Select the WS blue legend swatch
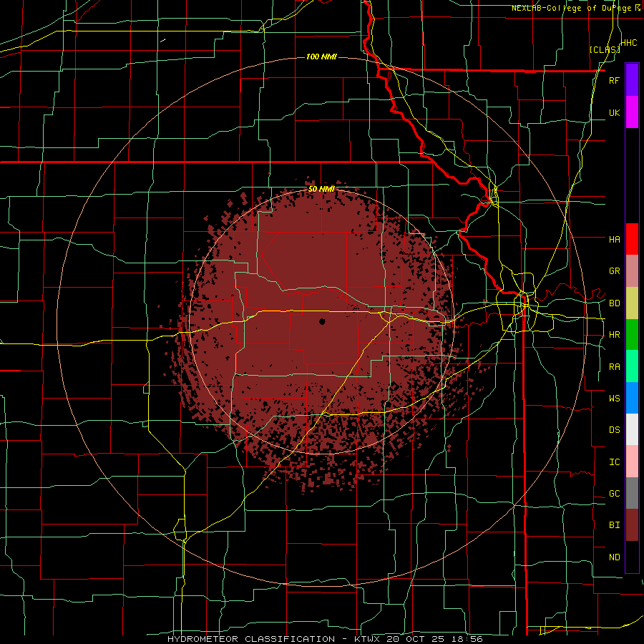The height and width of the screenshot is (644, 644). click(632, 398)
